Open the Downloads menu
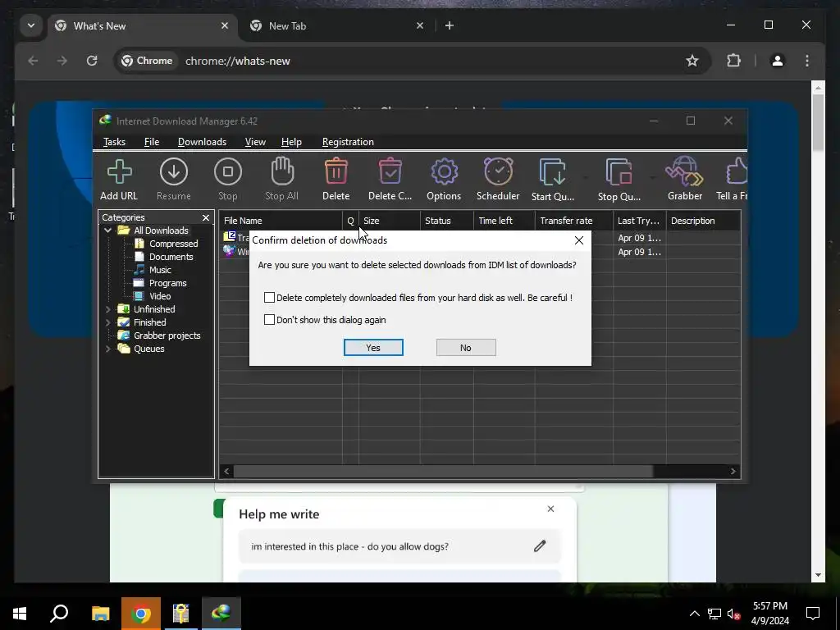Viewport: 840px width, 630px height. point(202,142)
